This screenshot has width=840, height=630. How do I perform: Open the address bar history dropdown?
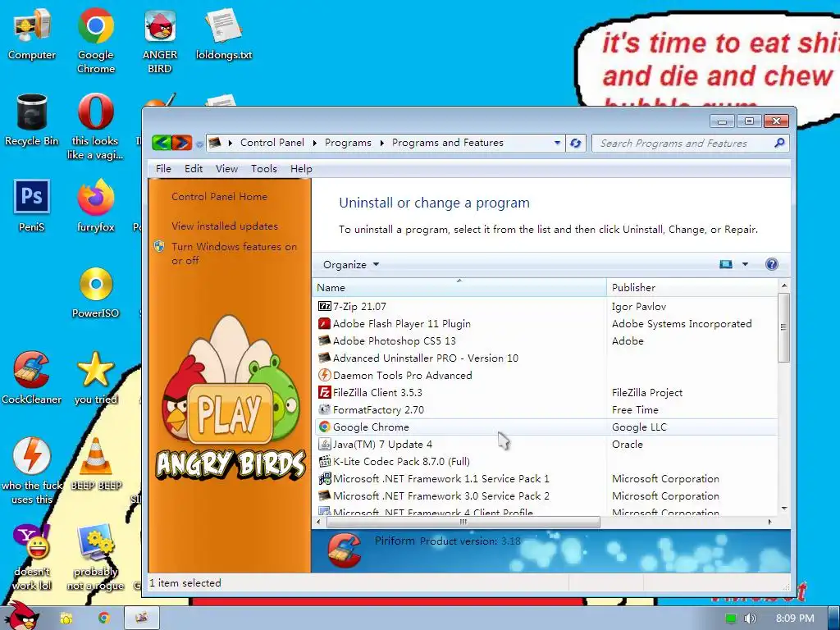pos(557,143)
